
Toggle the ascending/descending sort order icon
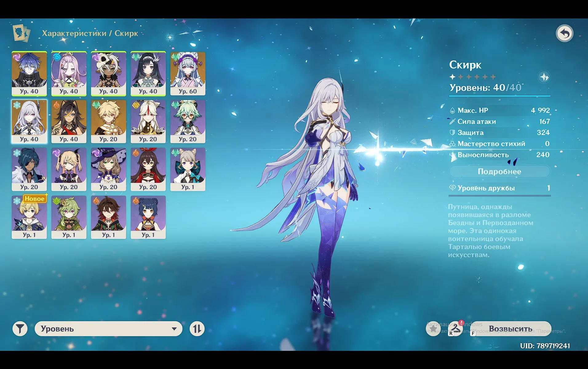click(197, 329)
